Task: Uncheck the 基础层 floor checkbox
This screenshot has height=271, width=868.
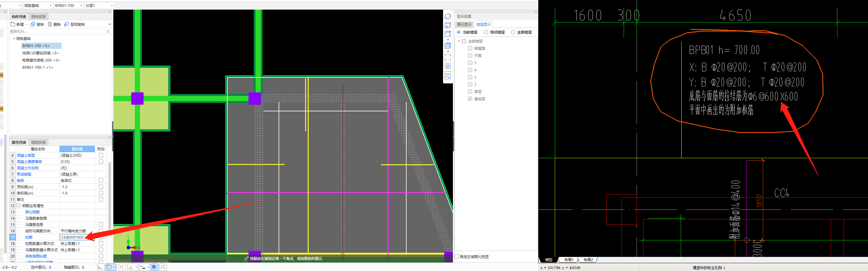Action: 470,99
